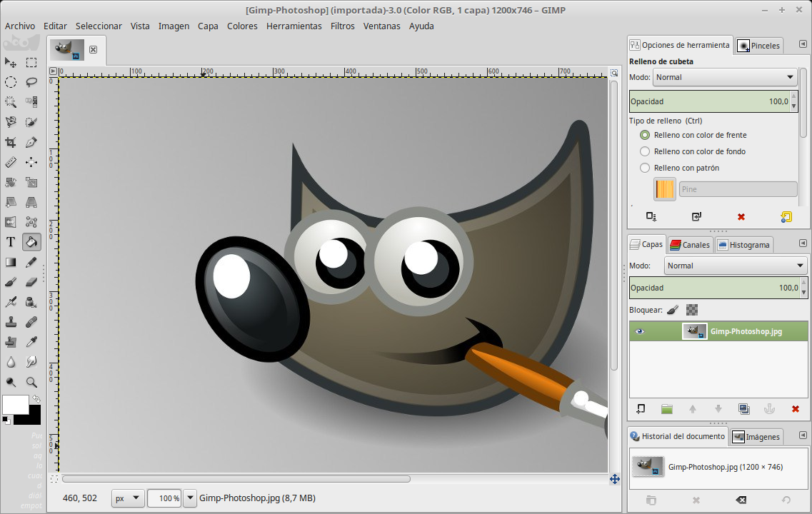This screenshot has width=812, height=514.
Task: Select the Color Picker eyedropper tool
Action: (31, 342)
